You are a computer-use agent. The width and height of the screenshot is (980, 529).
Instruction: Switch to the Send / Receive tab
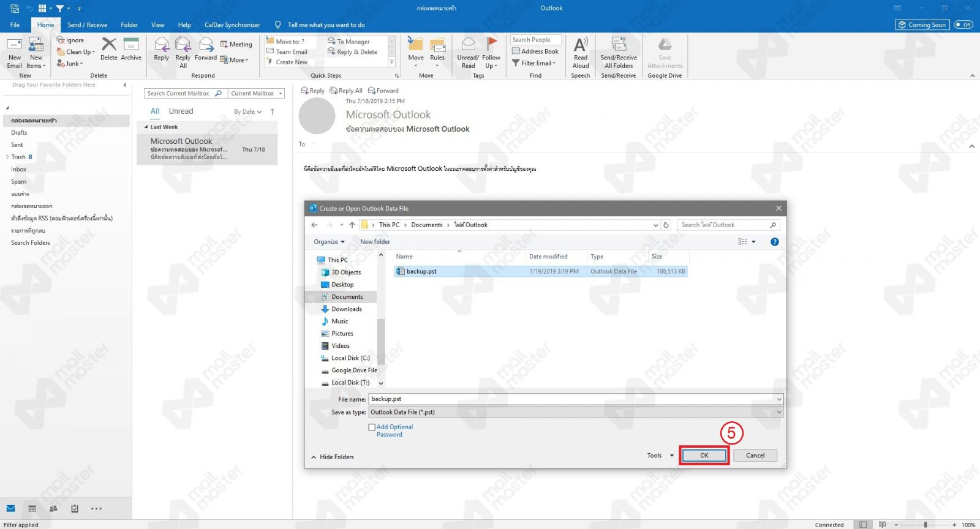pyautogui.click(x=87, y=25)
